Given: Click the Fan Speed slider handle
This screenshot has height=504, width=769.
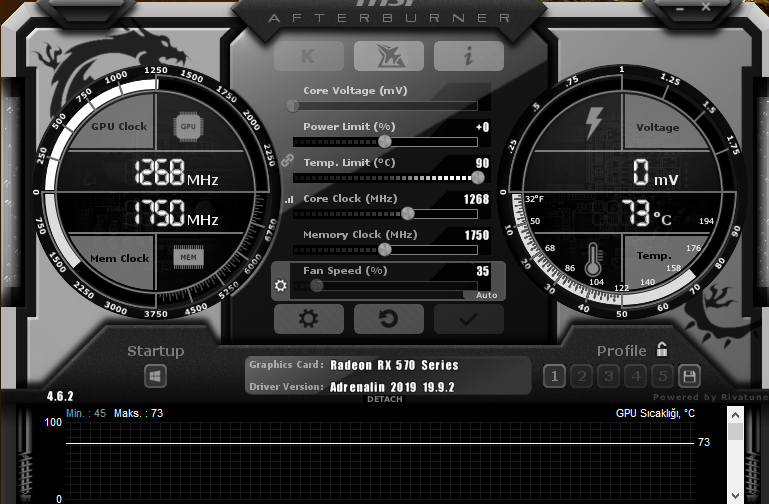Looking at the screenshot, I should tap(317, 285).
